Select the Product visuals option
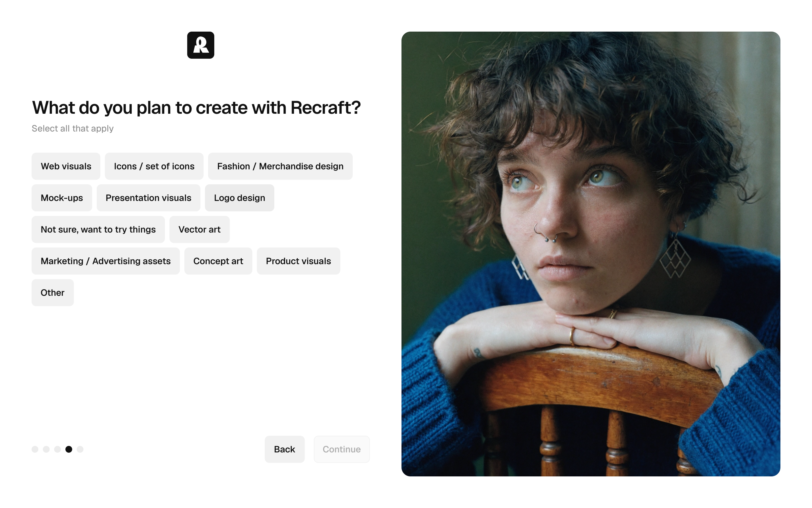Viewport: 812px width, 508px height. tap(298, 261)
